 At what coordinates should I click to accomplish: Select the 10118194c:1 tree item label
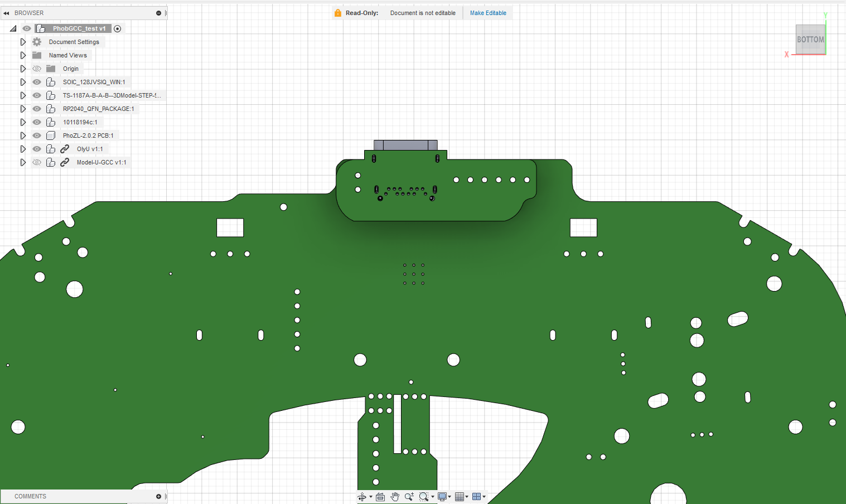click(80, 122)
